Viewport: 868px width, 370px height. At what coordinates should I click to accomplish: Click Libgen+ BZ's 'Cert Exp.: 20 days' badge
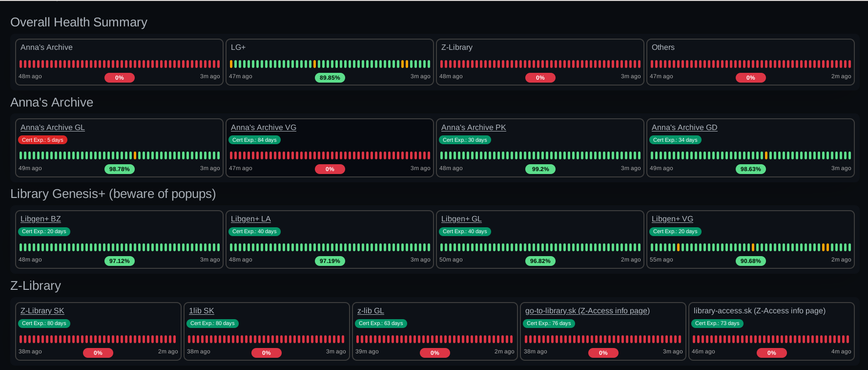(x=44, y=232)
